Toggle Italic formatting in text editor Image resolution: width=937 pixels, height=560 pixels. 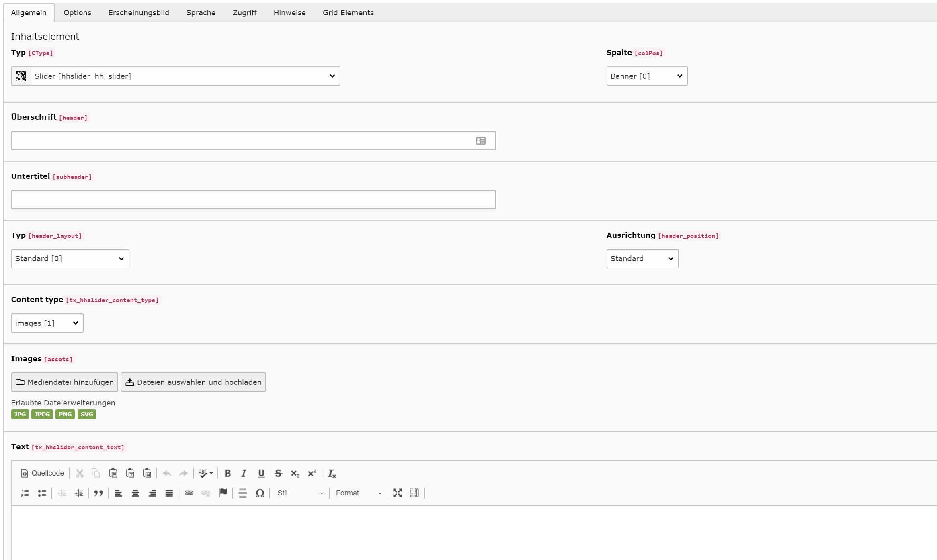(x=244, y=473)
